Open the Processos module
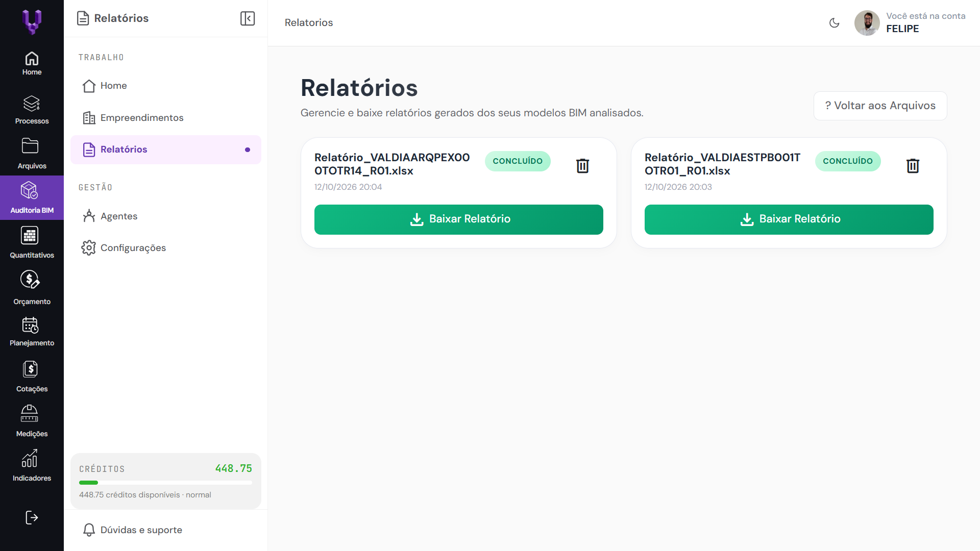Image resolution: width=980 pixels, height=551 pixels. [32, 110]
